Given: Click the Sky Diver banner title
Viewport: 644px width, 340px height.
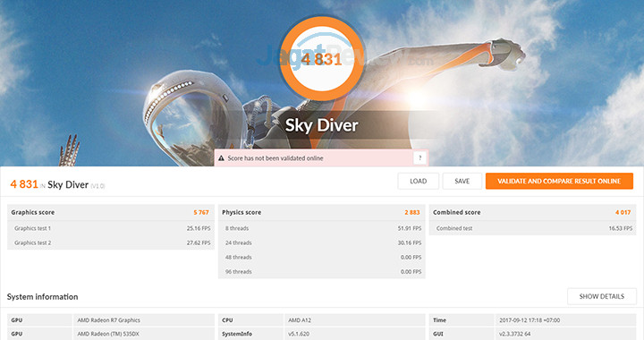Looking at the screenshot, I should click(322, 125).
